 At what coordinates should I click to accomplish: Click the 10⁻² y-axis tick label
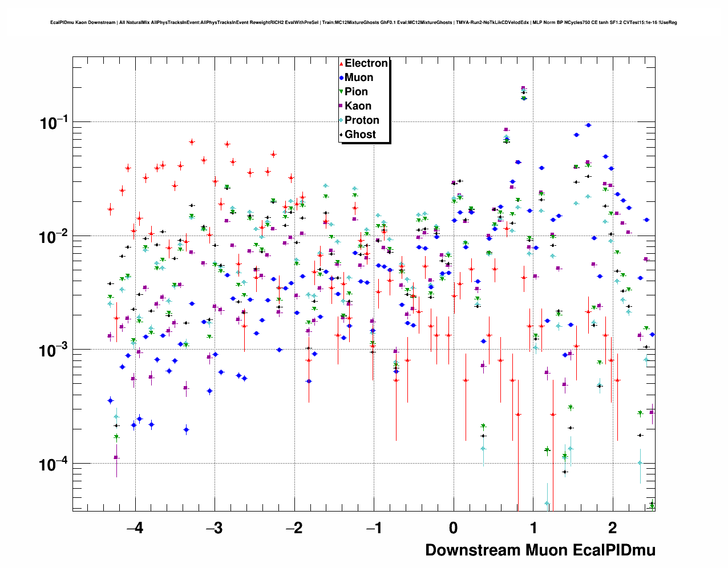[x=53, y=236]
